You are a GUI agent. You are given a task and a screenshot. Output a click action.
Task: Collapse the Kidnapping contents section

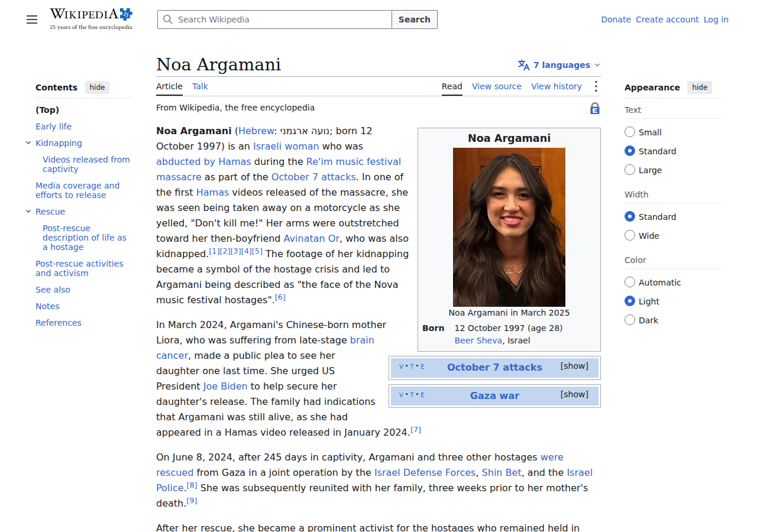click(28, 143)
